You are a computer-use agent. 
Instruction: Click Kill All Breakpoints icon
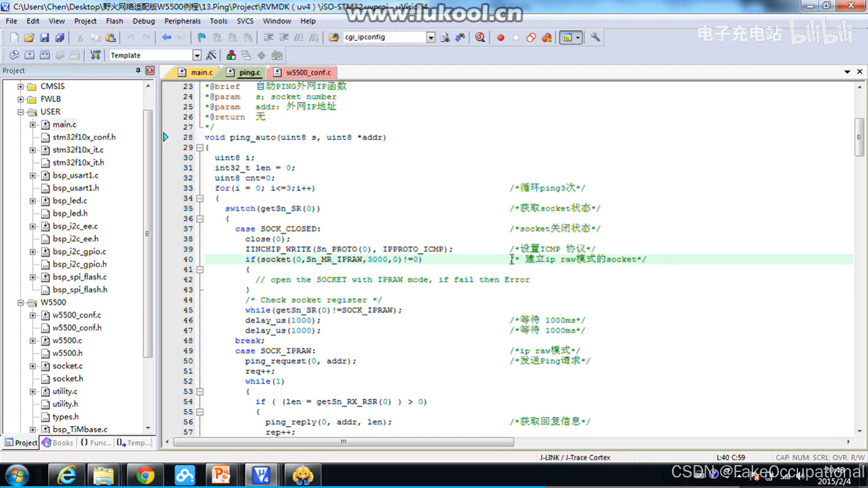(x=547, y=38)
